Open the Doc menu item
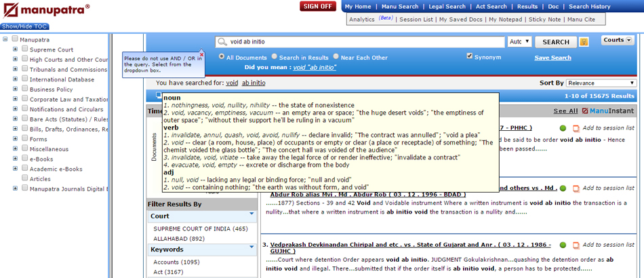The image size is (644, 278). click(553, 7)
